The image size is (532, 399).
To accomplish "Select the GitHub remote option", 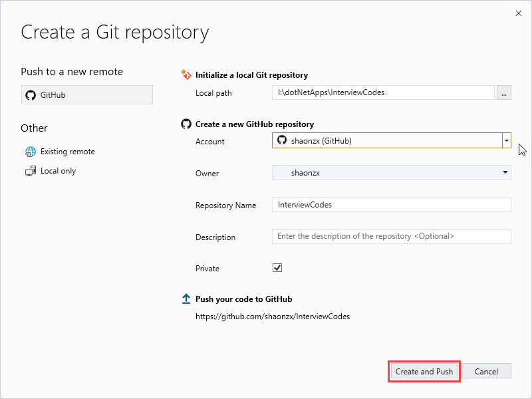I will pos(87,95).
